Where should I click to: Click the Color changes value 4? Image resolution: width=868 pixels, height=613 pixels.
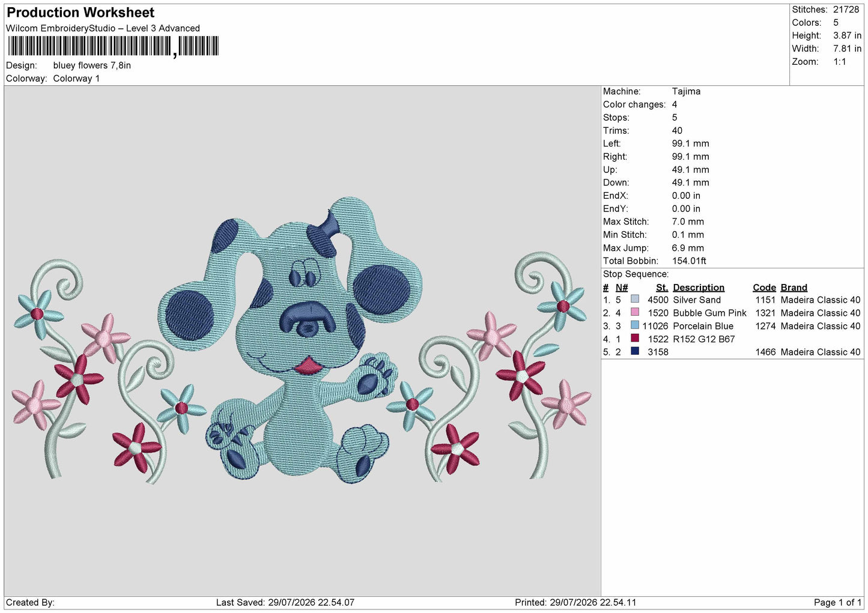pyautogui.click(x=675, y=104)
